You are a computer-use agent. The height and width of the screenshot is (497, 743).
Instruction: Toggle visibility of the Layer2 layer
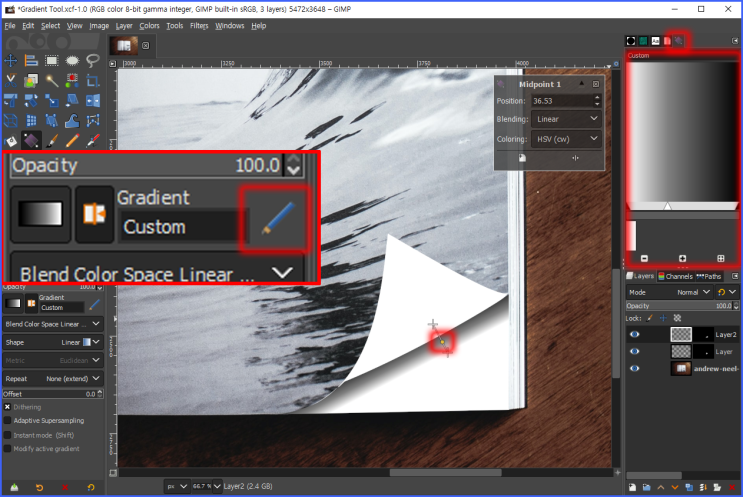(634, 334)
